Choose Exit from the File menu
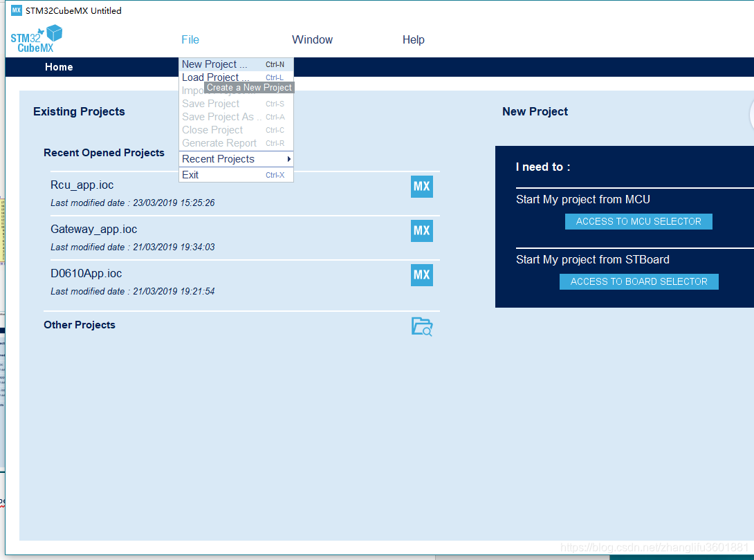754x560 pixels. (x=236, y=175)
